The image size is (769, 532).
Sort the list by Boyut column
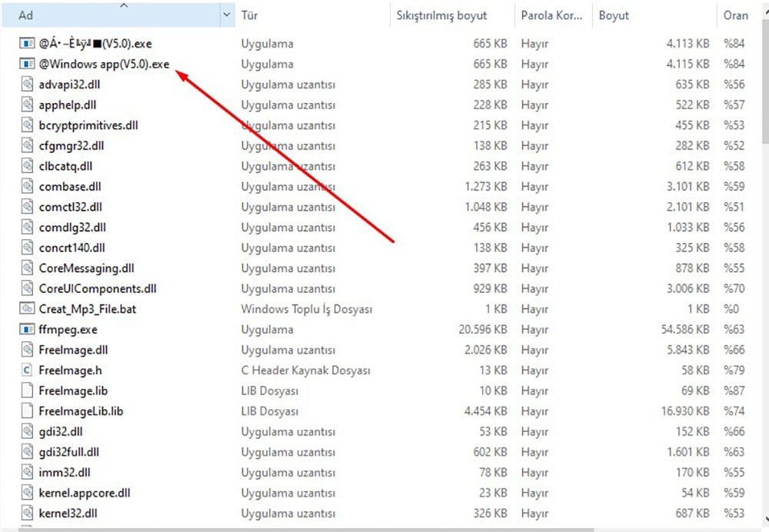[652, 15]
